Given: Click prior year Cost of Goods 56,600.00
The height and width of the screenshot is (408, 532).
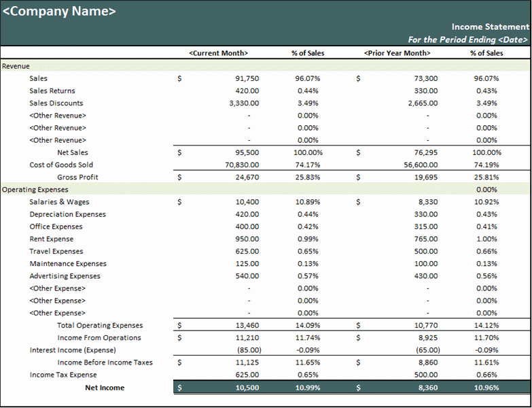Looking at the screenshot, I should [421, 165].
